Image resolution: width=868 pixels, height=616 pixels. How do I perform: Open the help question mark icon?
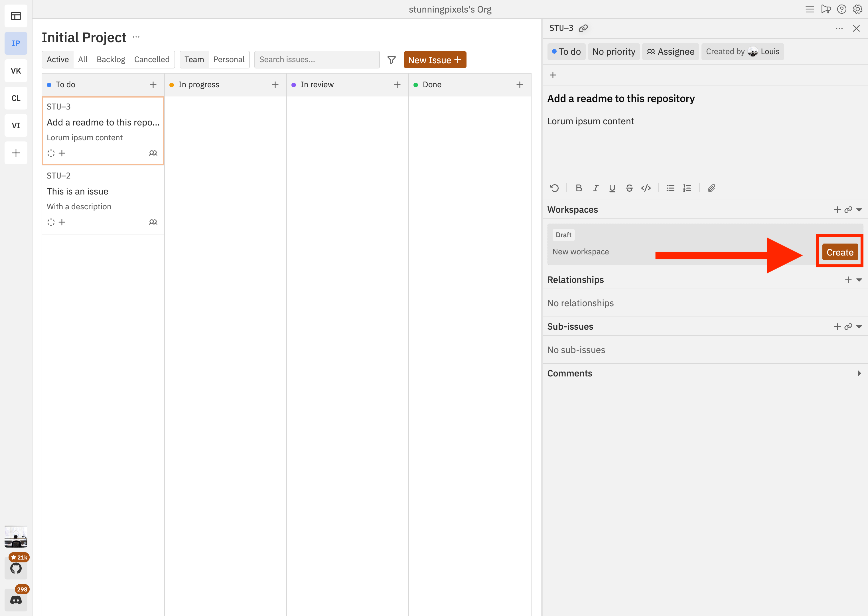tap(842, 9)
